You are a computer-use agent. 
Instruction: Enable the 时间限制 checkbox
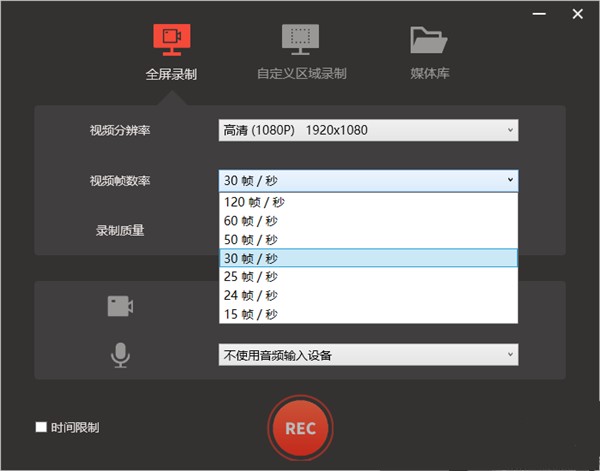click(41, 428)
